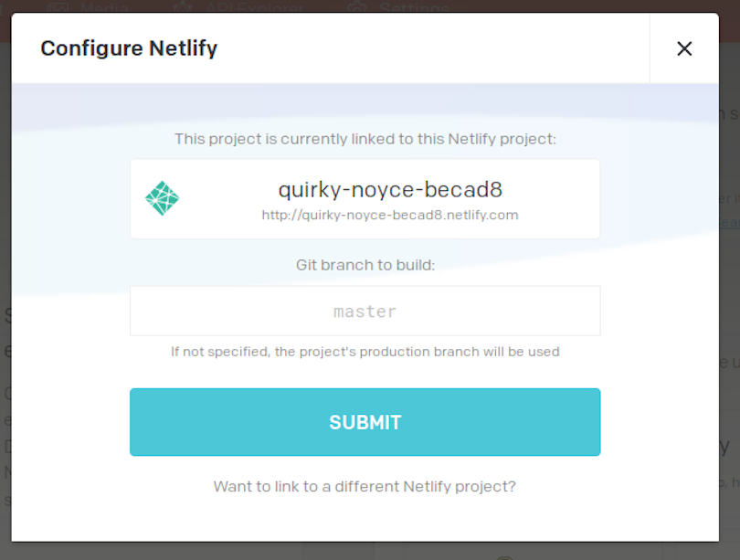Screen dimensions: 740x560
Task: Click the API Explorer icon behind the dialog
Action: 183,7
